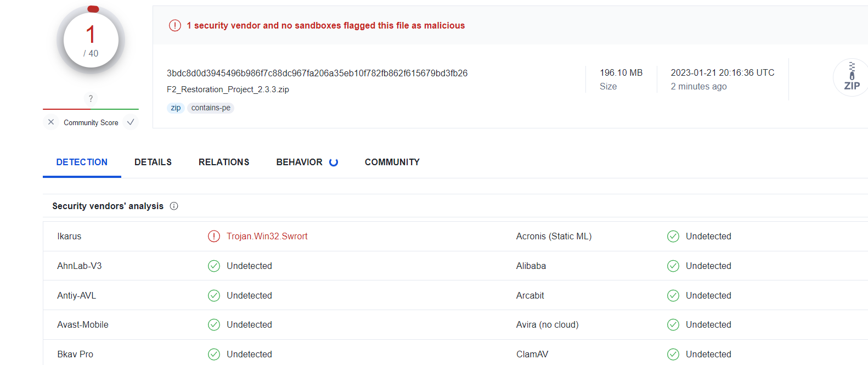Image resolution: width=868 pixels, height=365 pixels.
Task: Vote down with Community Score X button
Action: pos(51,122)
